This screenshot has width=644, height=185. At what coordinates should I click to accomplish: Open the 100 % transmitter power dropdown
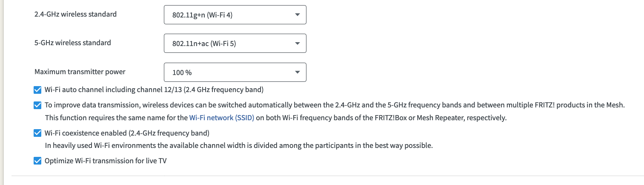230,72
